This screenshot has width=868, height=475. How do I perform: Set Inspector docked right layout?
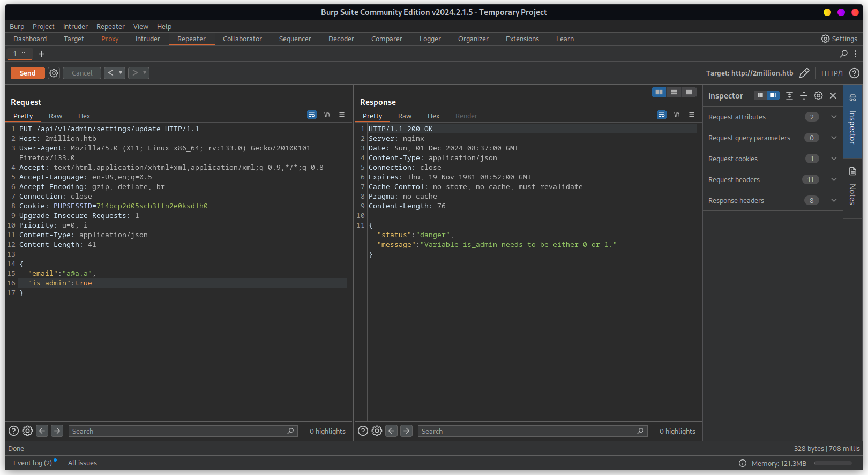pos(773,95)
